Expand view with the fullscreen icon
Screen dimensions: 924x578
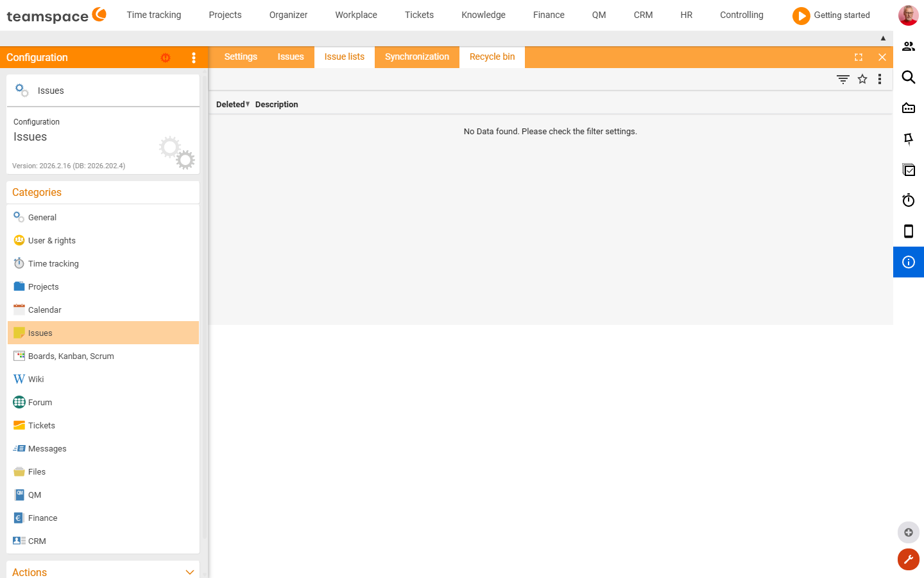[x=859, y=57]
